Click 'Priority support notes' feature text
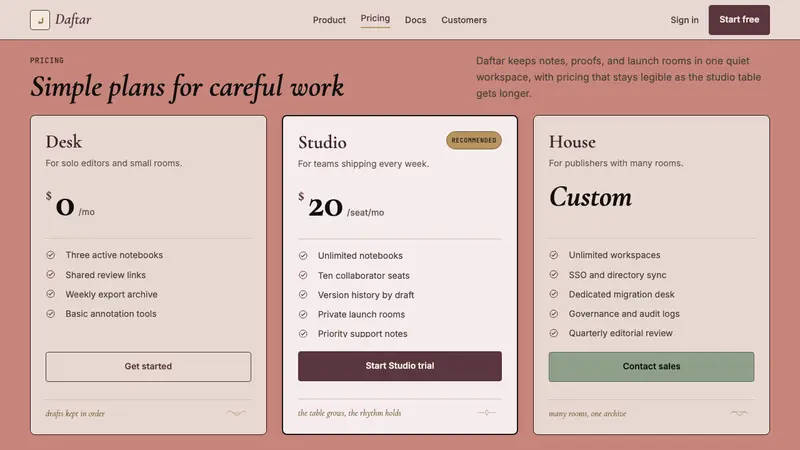Viewport: 800px width, 450px height. click(x=362, y=333)
